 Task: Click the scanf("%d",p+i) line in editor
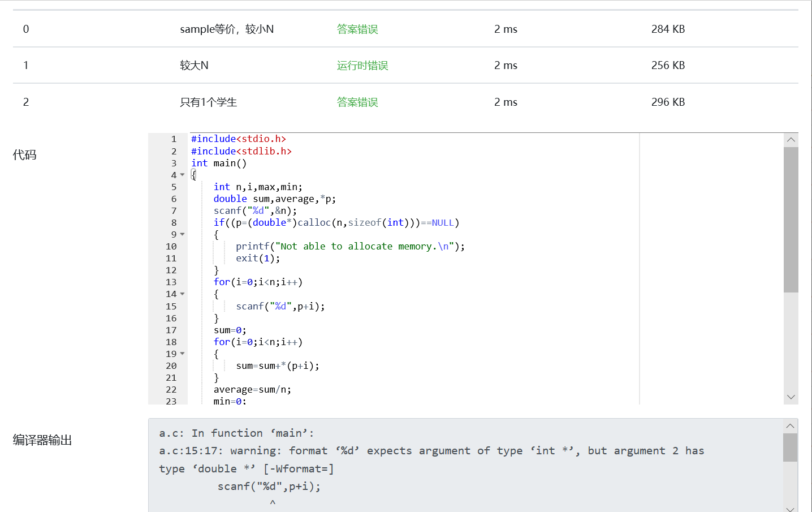(x=280, y=306)
